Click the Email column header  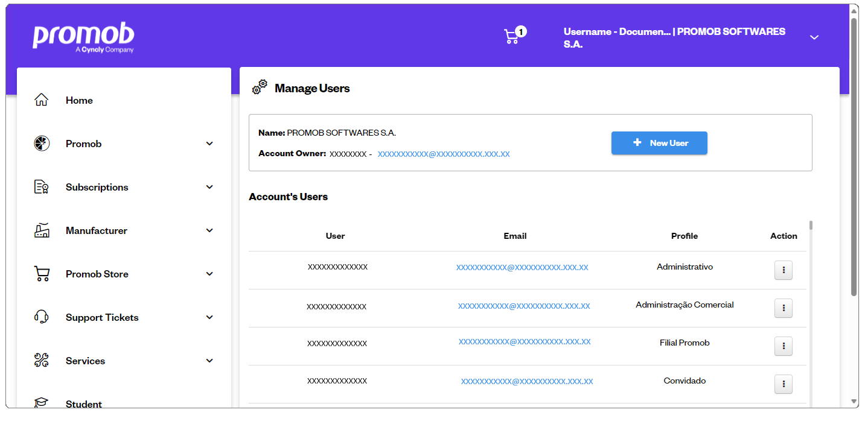point(515,236)
